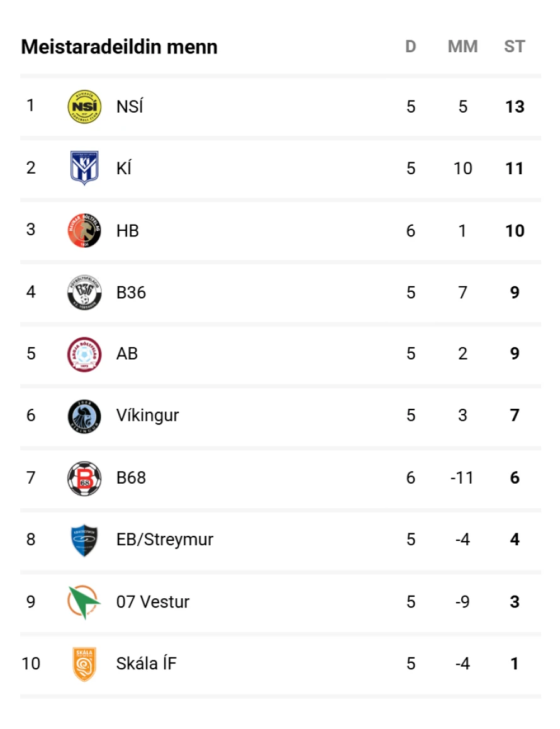Click the AB club logo
Viewport: 560px width, 729px height.
coord(84,354)
